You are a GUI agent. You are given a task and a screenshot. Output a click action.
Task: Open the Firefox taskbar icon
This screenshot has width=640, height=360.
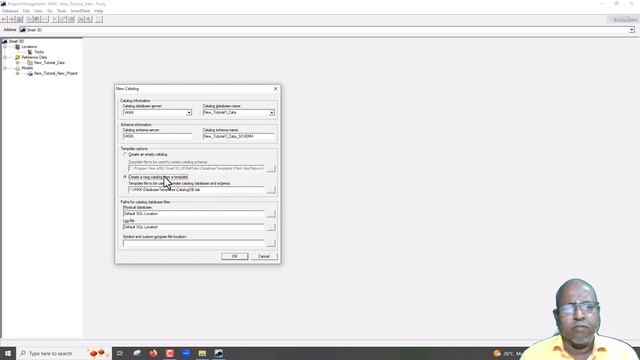(x=153, y=353)
